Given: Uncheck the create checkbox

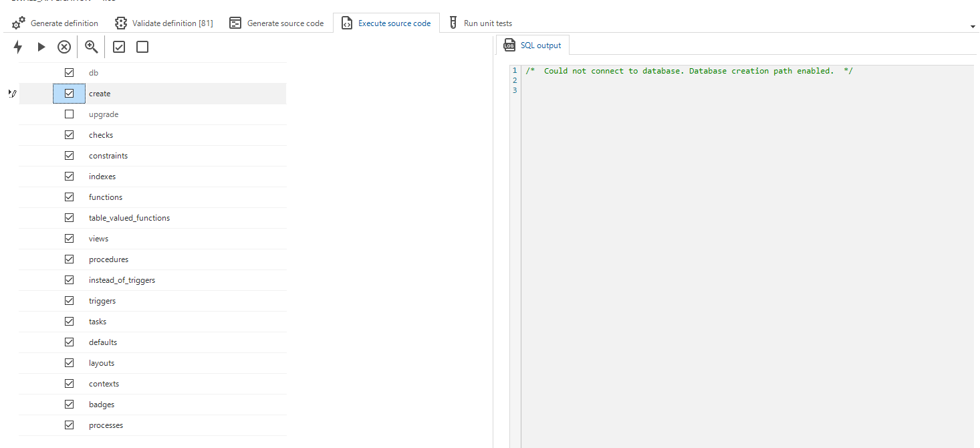Looking at the screenshot, I should click(x=69, y=94).
